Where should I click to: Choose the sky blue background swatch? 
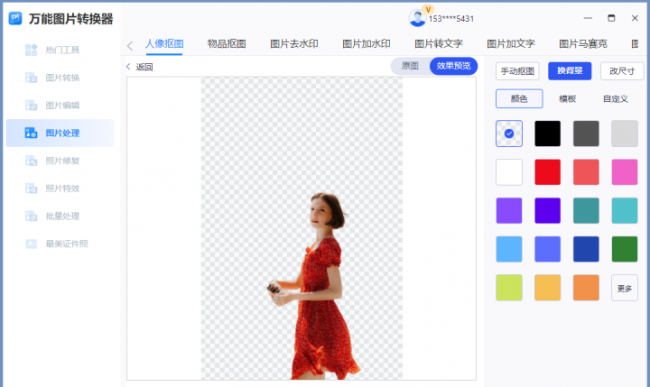pos(509,249)
